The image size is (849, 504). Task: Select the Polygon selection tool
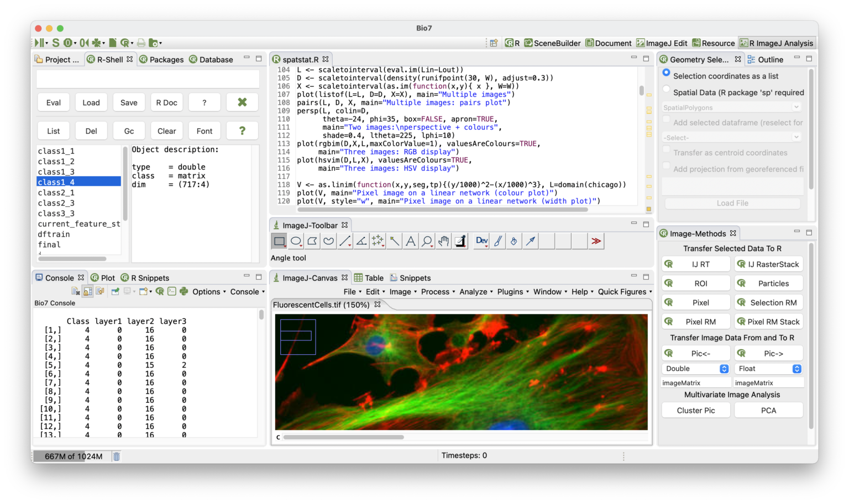coord(312,241)
